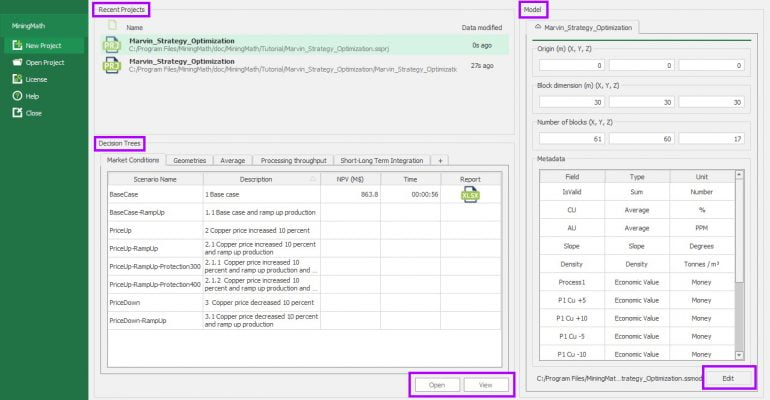Viewport: 770px width, 400px height.
Task: Add a new decision tree tab with plus
Action: (440, 160)
